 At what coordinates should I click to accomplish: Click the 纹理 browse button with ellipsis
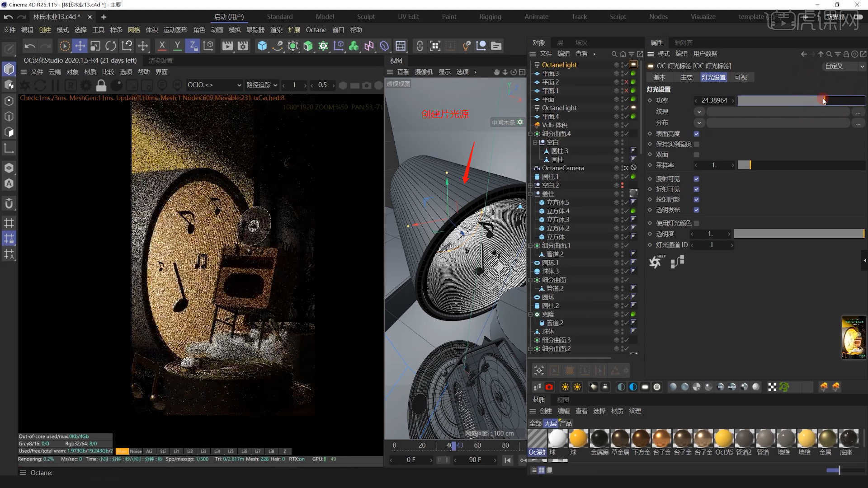pyautogui.click(x=858, y=112)
